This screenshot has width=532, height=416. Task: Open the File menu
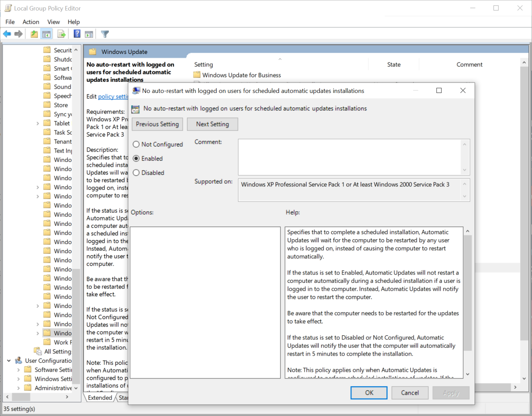(10, 22)
